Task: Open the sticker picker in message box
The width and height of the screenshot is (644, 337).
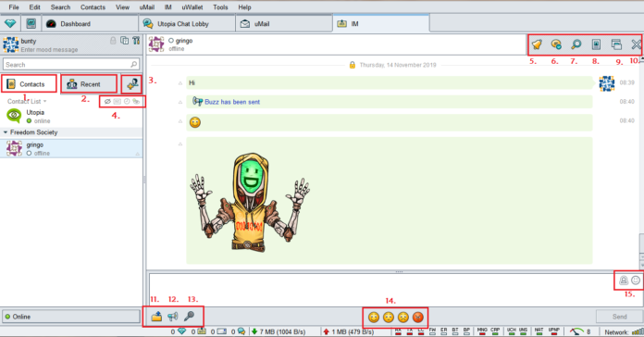Action: [624, 281]
